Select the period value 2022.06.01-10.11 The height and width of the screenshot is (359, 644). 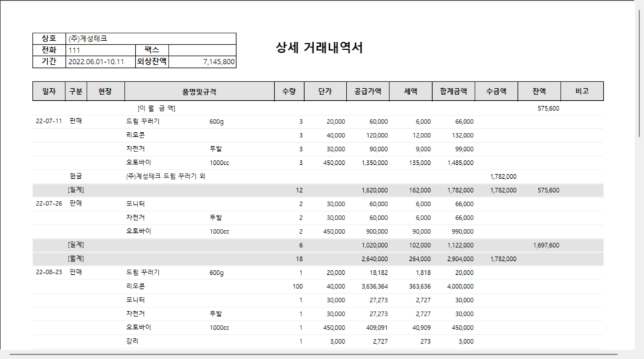pyautogui.click(x=96, y=61)
